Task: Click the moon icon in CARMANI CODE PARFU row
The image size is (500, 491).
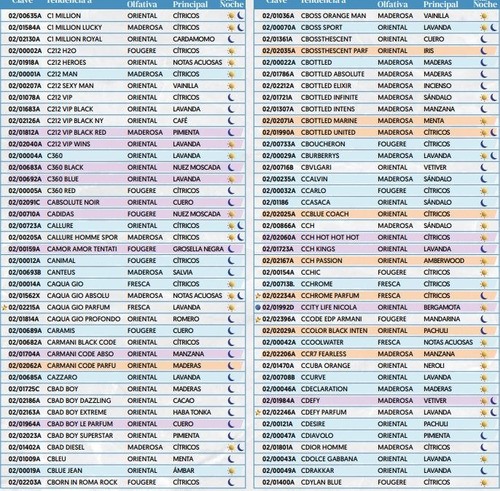Action: (231, 366)
